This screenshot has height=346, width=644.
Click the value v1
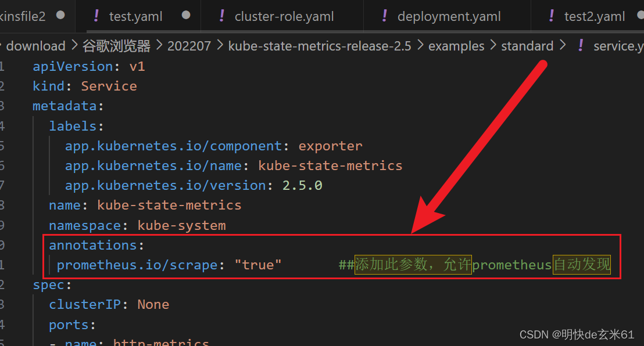click(x=137, y=67)
